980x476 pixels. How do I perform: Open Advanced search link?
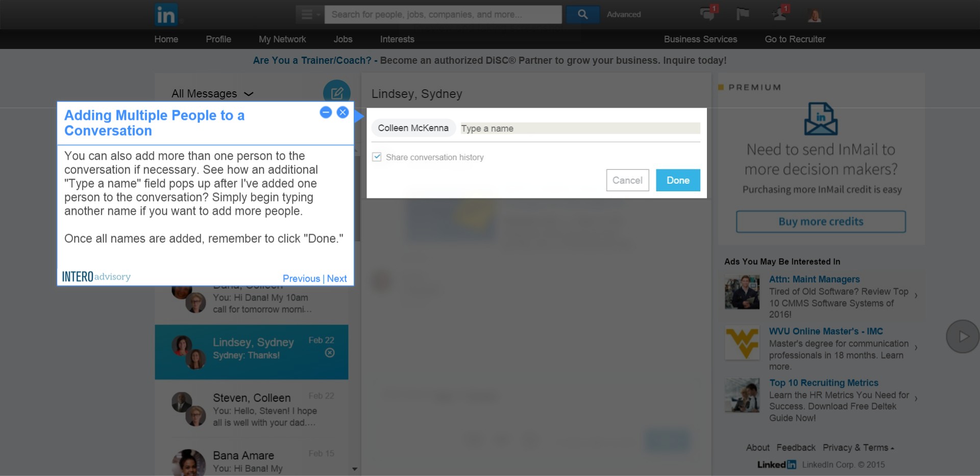(623, 14)
